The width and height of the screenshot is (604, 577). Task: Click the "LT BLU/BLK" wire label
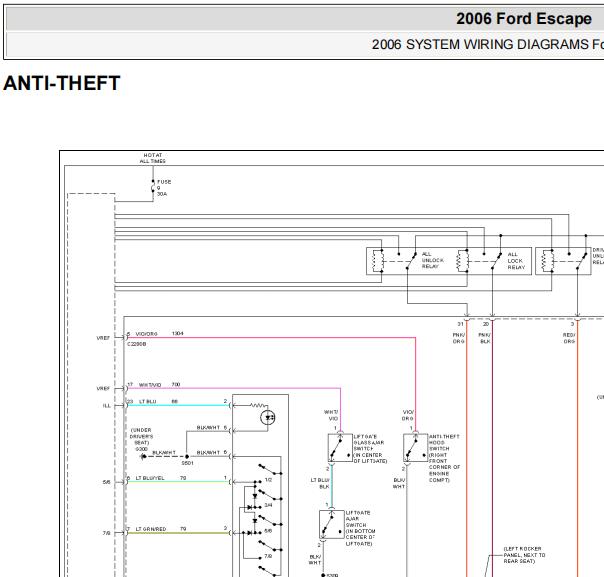point(320,483)
